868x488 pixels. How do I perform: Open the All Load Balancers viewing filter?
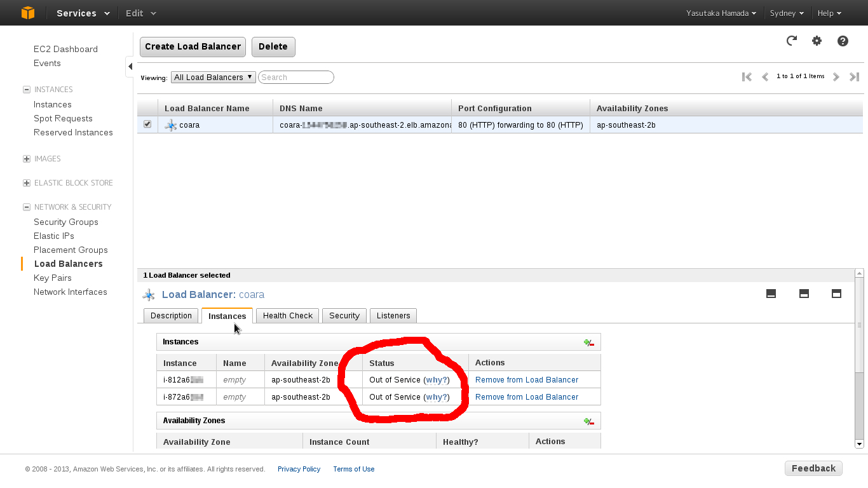(x=213, y=77)
